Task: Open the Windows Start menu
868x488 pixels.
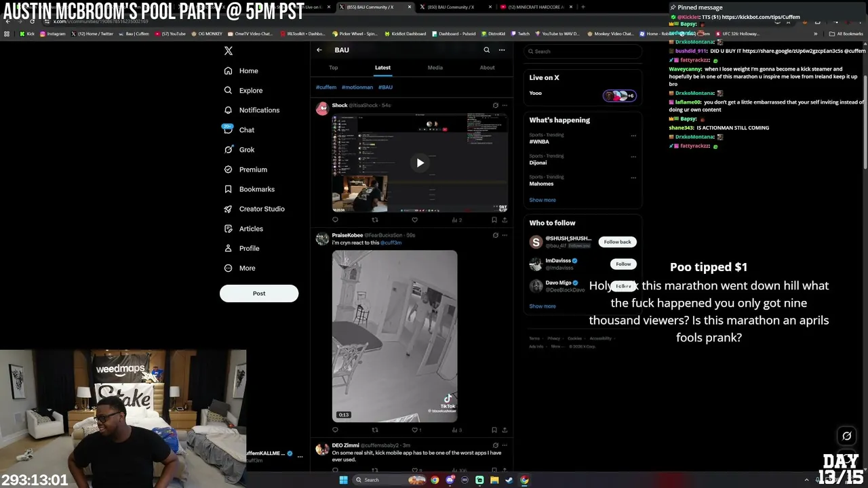Action: coord(343,480)
